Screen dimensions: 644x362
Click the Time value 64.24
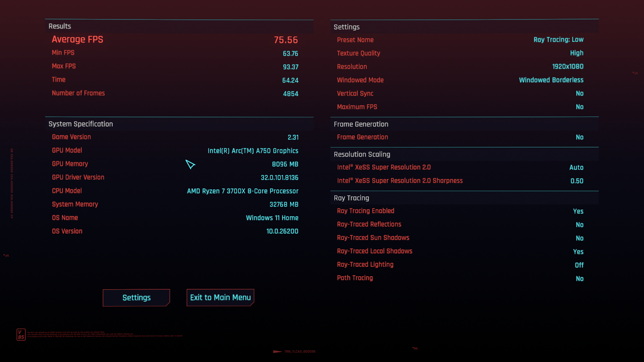click(290, 80)
